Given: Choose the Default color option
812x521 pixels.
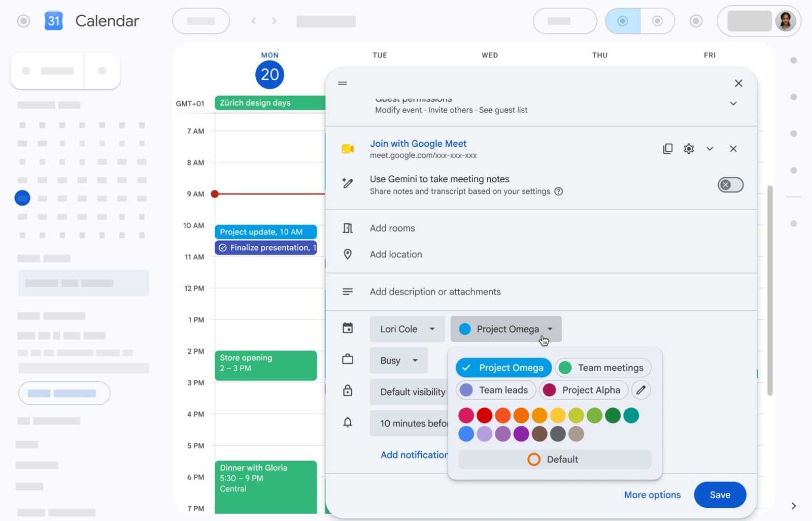Looking at the screenshot, I should 555,460.
